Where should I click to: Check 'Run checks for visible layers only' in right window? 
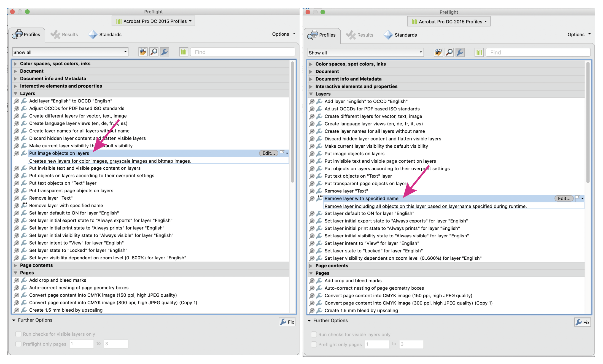314,334
